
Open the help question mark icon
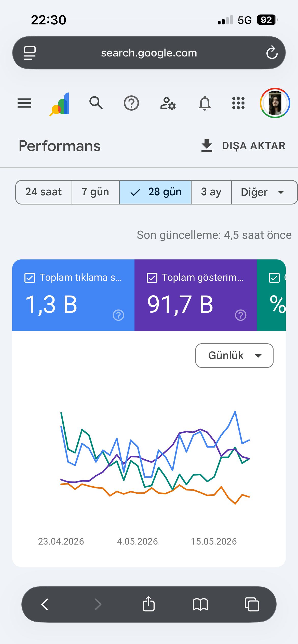pos(131,103)
